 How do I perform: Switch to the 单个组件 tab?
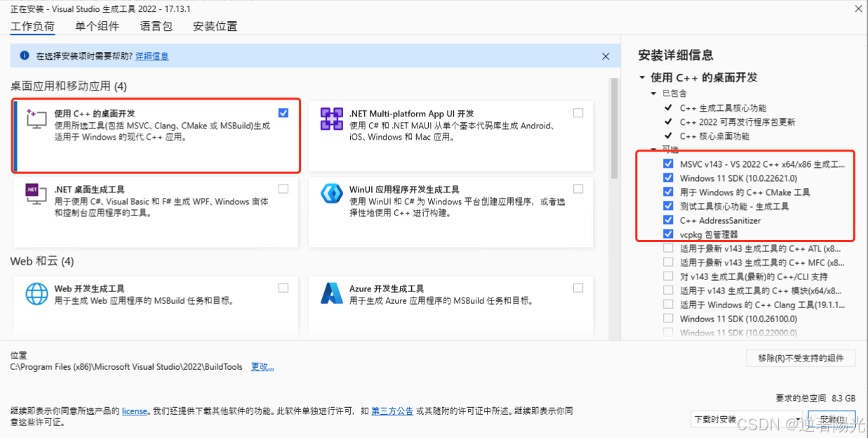point(98,27)
